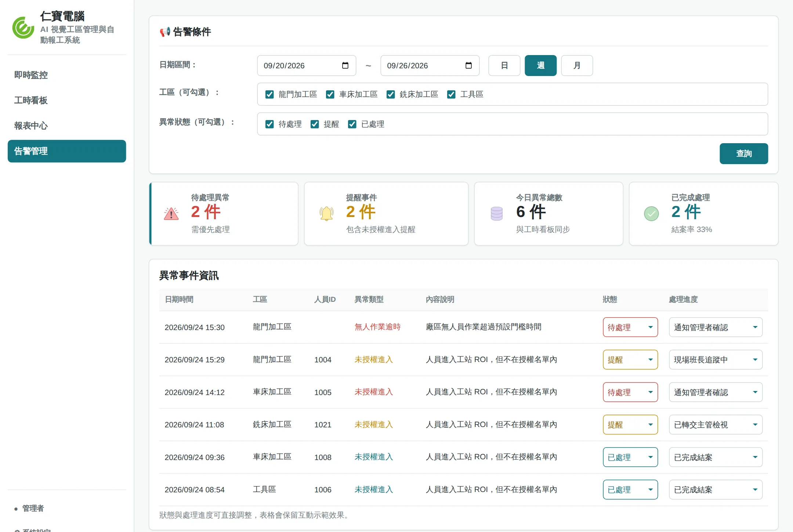This screenshot has width=793, height=532.
Task: Open the calendar picker for end date 09/26/2026
Action: click(x=468, y=65)
